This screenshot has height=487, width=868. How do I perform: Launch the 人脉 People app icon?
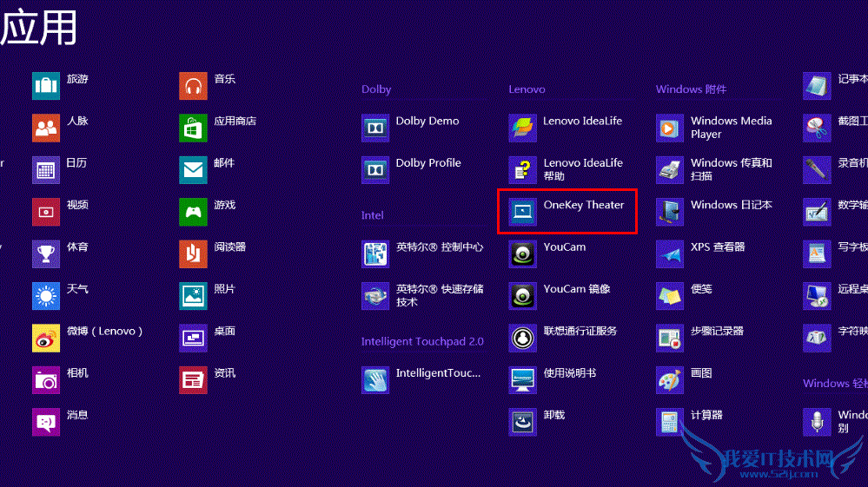click(x=46, y=128)
